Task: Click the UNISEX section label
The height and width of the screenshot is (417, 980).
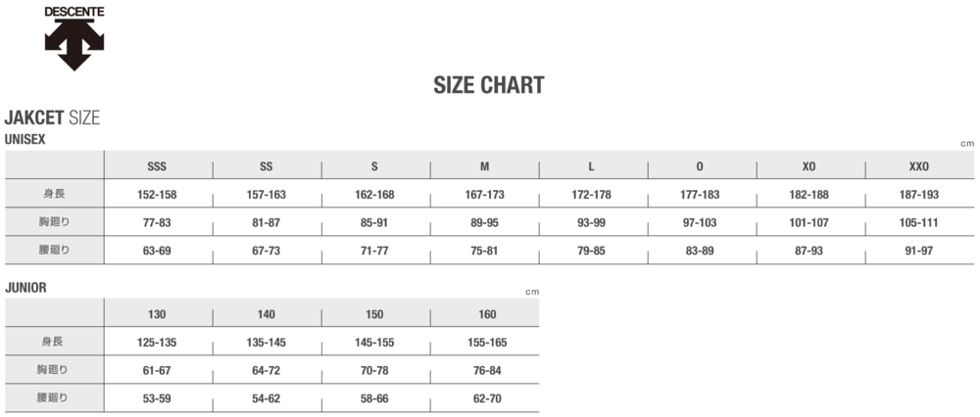Action: [x=25, y=140]
